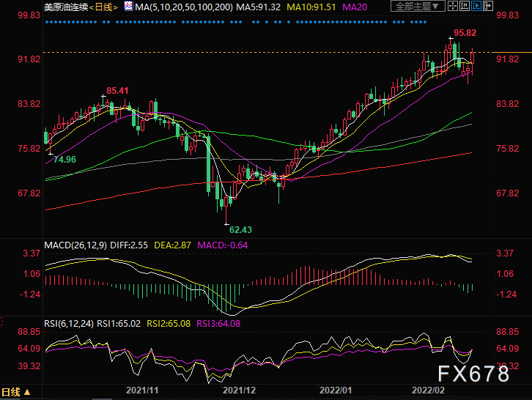
Task: Click the 2021/12 date axis label
Action: [x=239, y=390]
